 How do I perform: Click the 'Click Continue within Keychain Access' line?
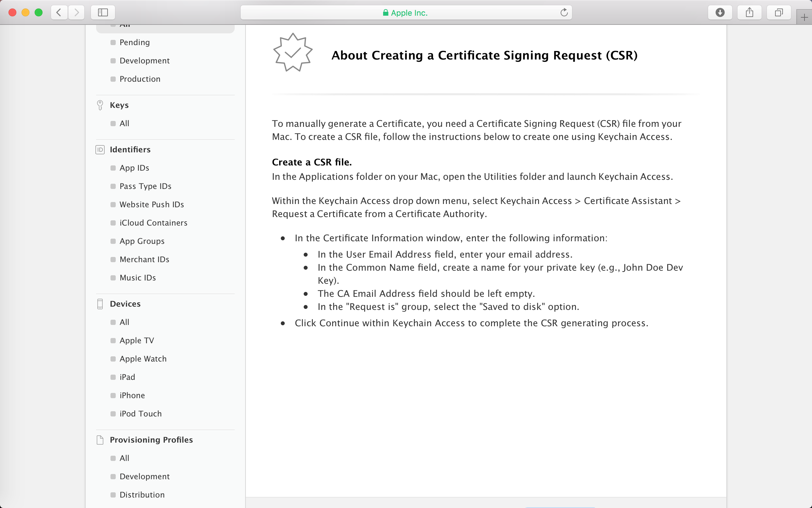pyautogui.click(x=471, y=323)
